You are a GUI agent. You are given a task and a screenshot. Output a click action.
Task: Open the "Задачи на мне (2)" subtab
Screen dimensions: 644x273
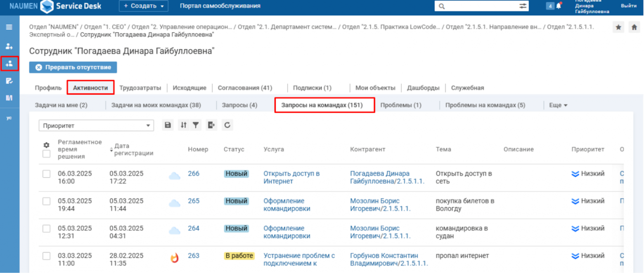tap(61, 105)
